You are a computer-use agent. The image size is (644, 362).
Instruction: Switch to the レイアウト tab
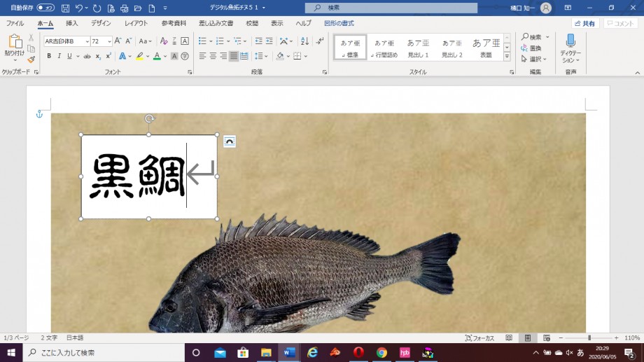136,23
